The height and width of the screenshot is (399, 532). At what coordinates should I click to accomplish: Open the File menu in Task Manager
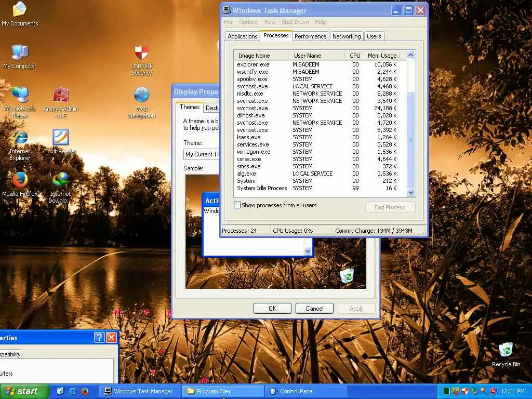tap(228, 22)
